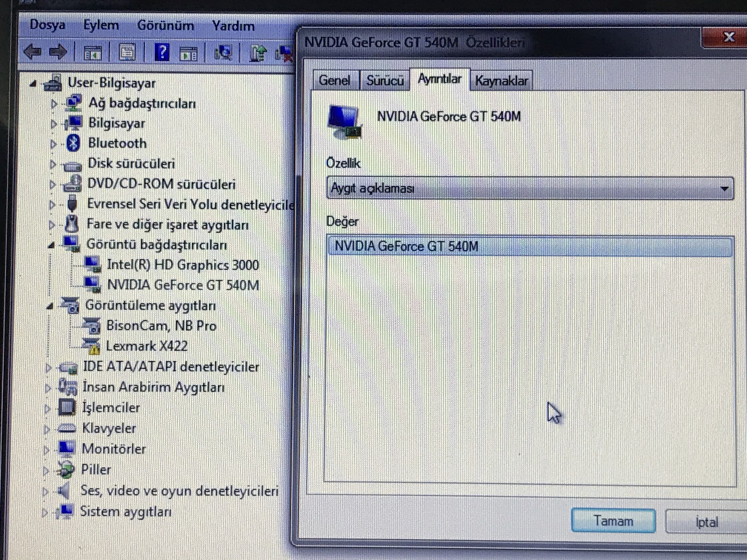The width and height of the screenshot is (747, 560).
Task: Select the İşlemciler tree item
Action: pyautogui.click(x=111, y=407)
